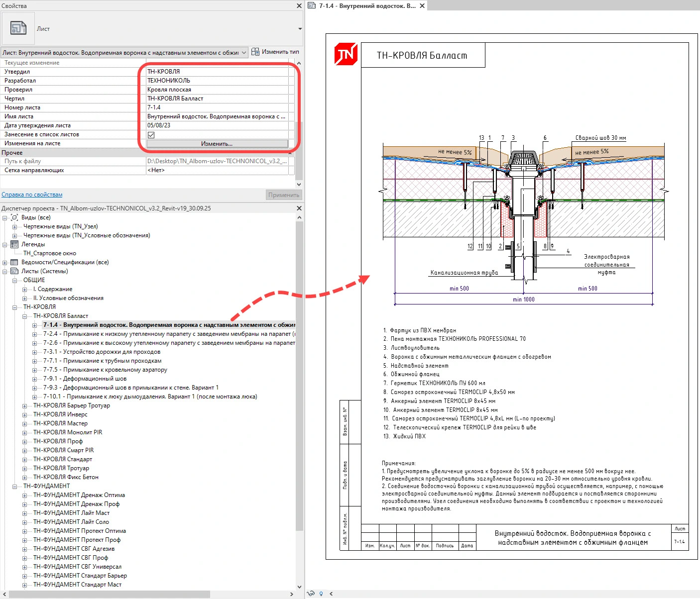Click the Views (Виды) icon in browser
Screen dimensions: 700x599
tap(14, 217)
